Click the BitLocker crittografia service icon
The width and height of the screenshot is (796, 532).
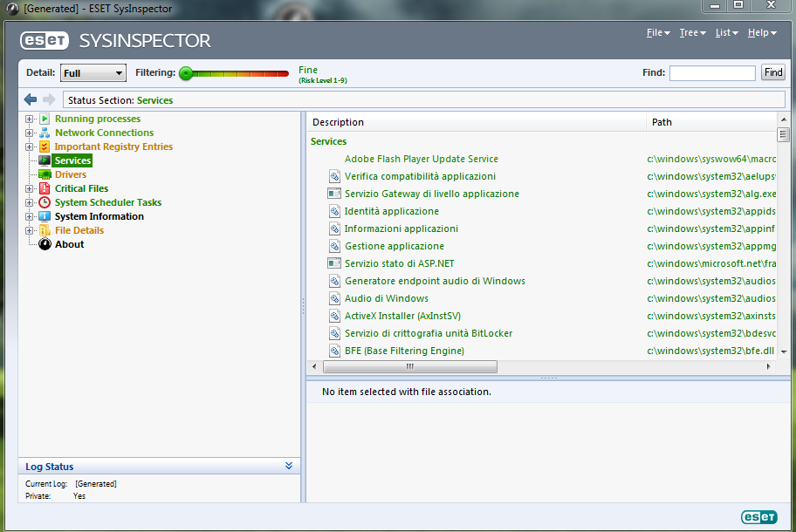[334, 333]
